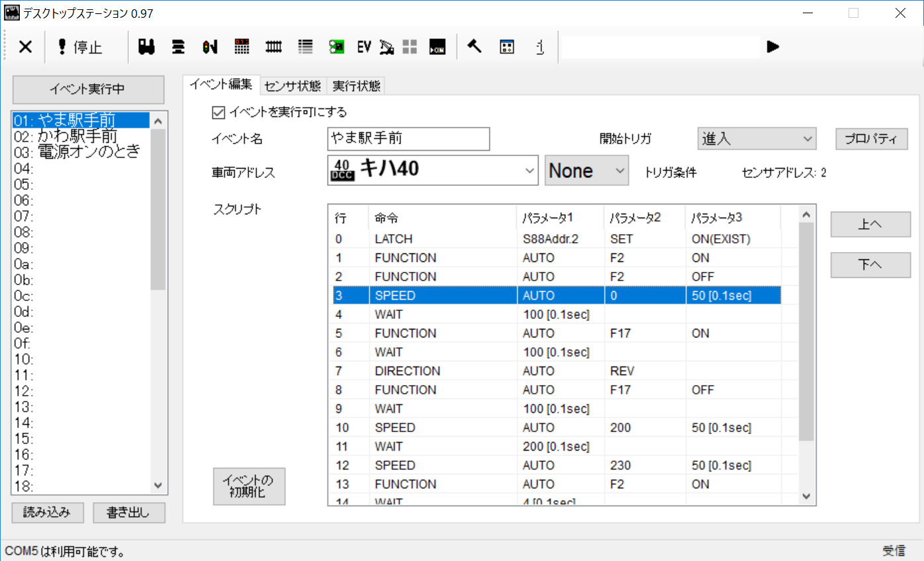Toggle イベントを実行可にする checkbox
This screenshot has height=561, width=924.
tap(218, 112)
